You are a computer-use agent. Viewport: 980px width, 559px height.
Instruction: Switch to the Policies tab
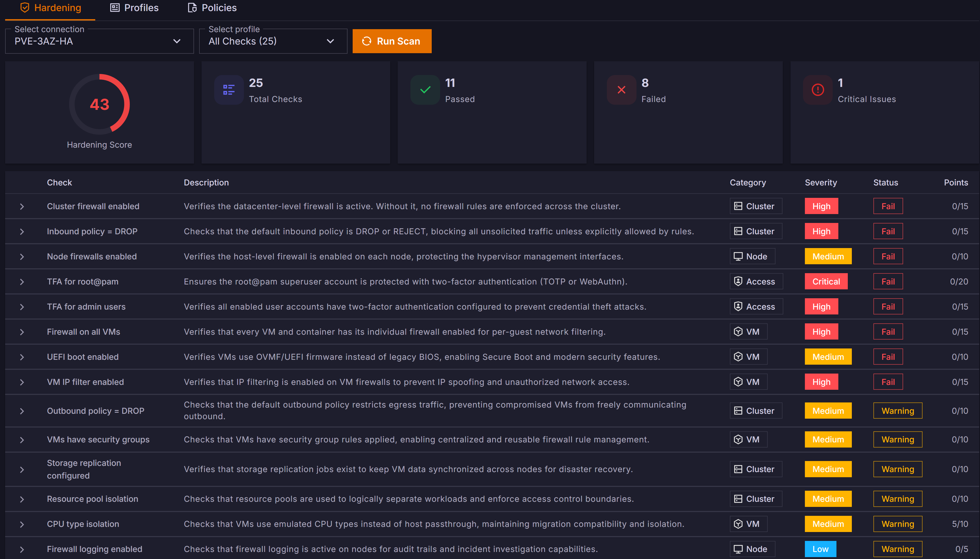tap(212, 8)
